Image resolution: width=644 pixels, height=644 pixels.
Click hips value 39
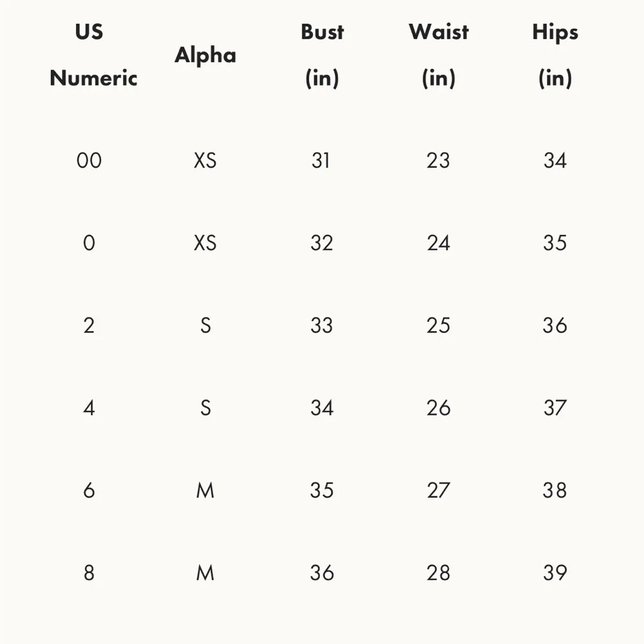click(x=554, y=573)
